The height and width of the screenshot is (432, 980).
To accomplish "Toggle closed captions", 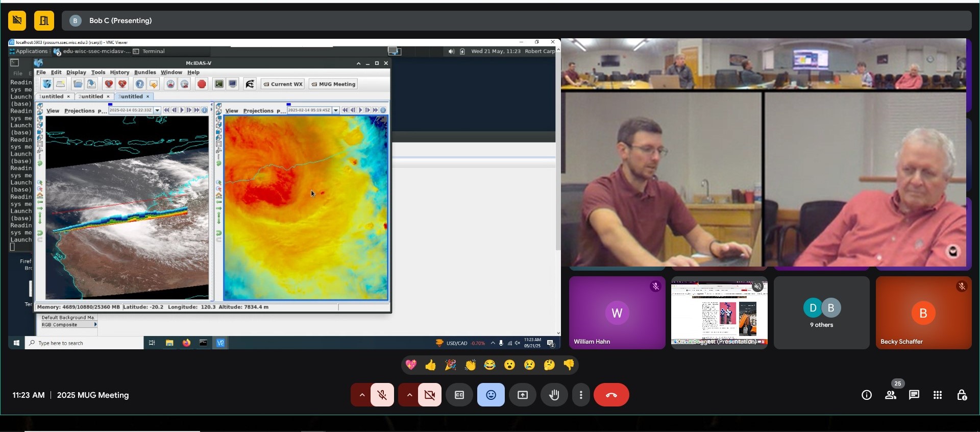I will coord(459,395).
